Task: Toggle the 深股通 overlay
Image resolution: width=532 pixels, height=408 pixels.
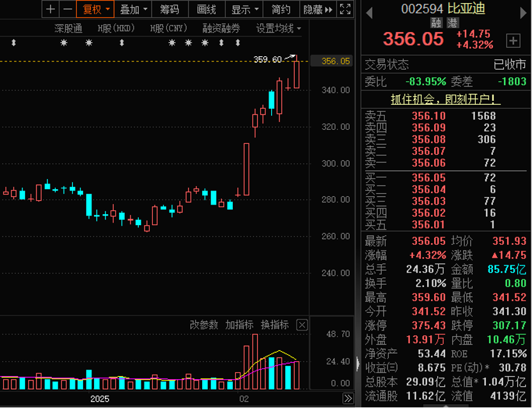Action: click(x=69, y=28)
